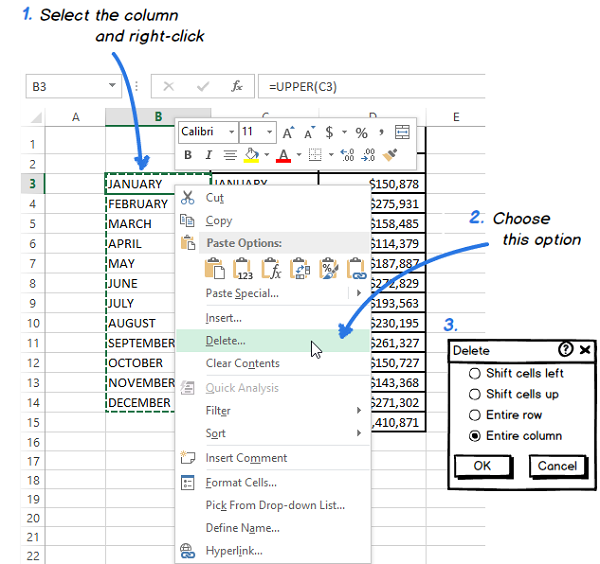Open the font size 11 dropdown
The height and width of the screenshot is (564, 600).
pyautogui.click(x=269, y=132)
